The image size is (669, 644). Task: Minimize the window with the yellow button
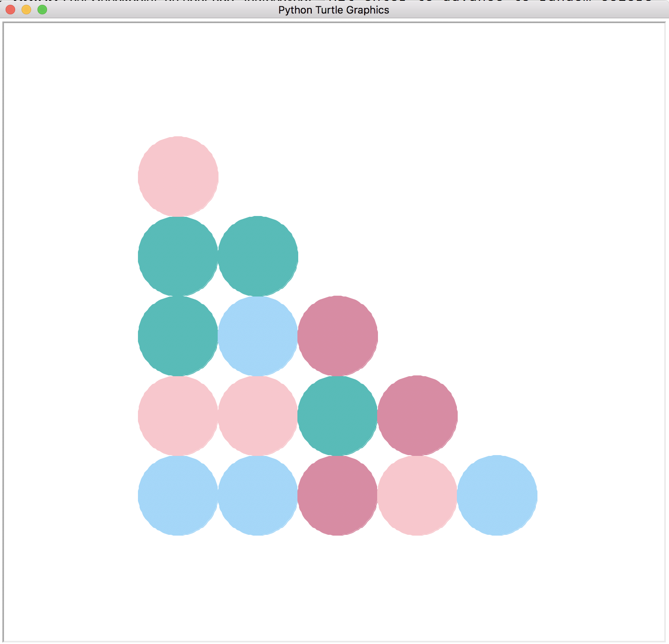[x=26, y=10]
